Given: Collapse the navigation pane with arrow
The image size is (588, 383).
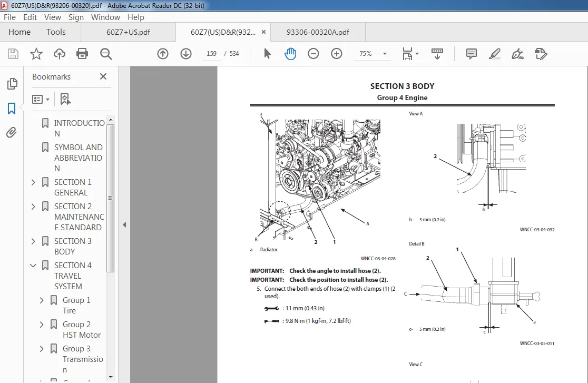Looking at the screenshot, I should 124,225.
